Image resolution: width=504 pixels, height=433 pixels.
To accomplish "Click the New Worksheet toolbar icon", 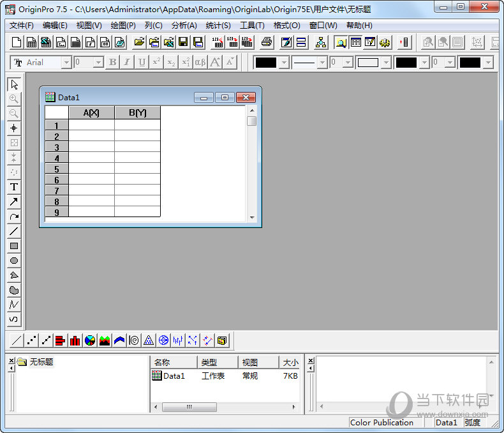I will (x=31, y=42).
